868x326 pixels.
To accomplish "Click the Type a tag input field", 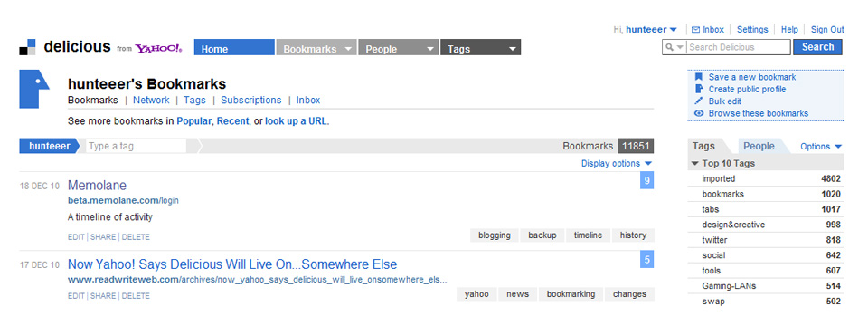I will 137,147.
